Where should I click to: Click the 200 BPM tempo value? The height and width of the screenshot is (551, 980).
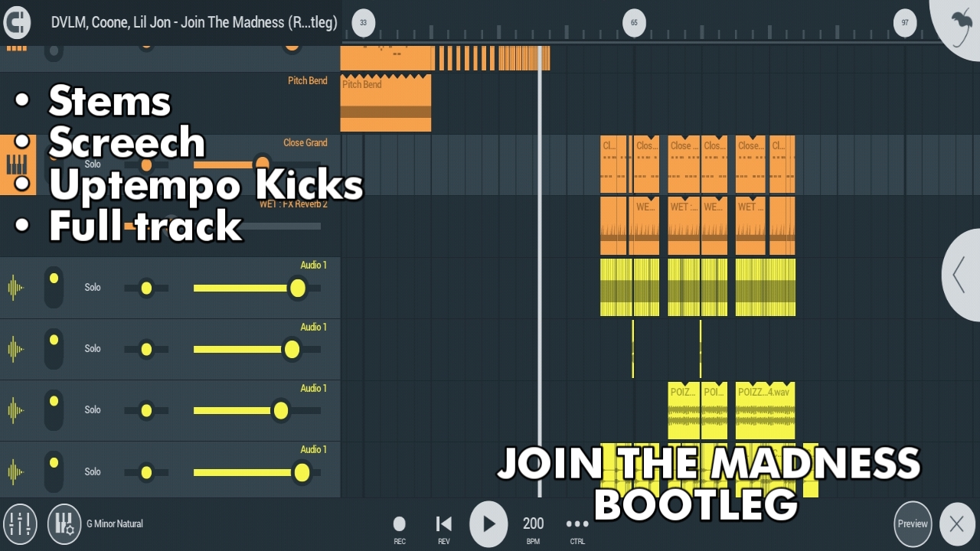[534, 523]
